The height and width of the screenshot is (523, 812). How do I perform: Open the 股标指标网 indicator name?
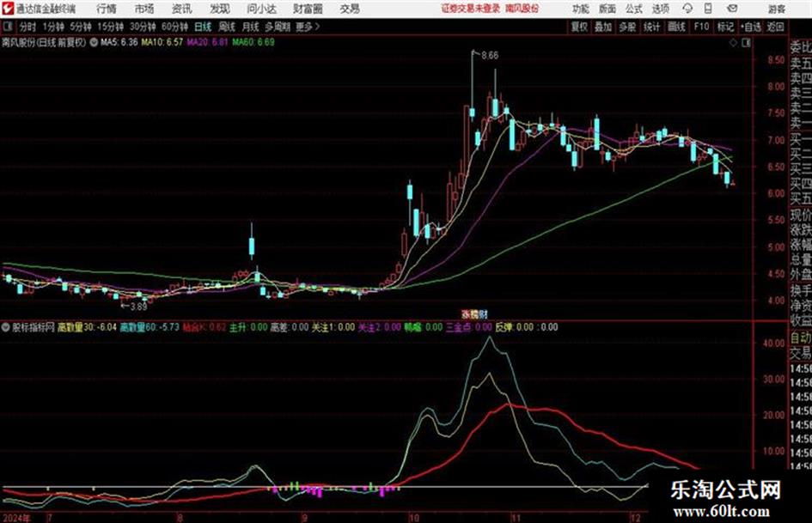click(x=34, y=327)
